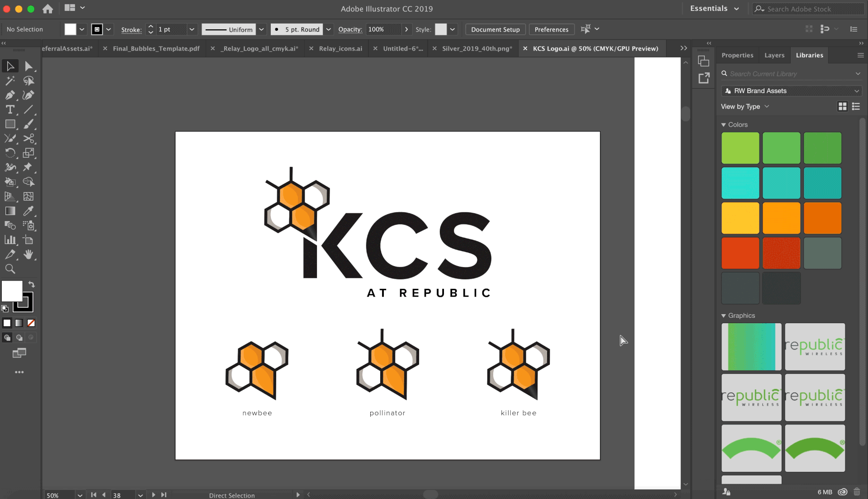Switch to the Properties tab
Viewport: 868px width, 499px height.
tap(737, 55)
